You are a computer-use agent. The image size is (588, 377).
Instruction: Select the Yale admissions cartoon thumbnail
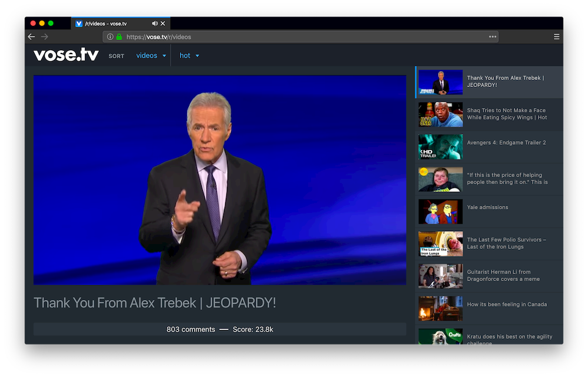(x=440, y=212)
